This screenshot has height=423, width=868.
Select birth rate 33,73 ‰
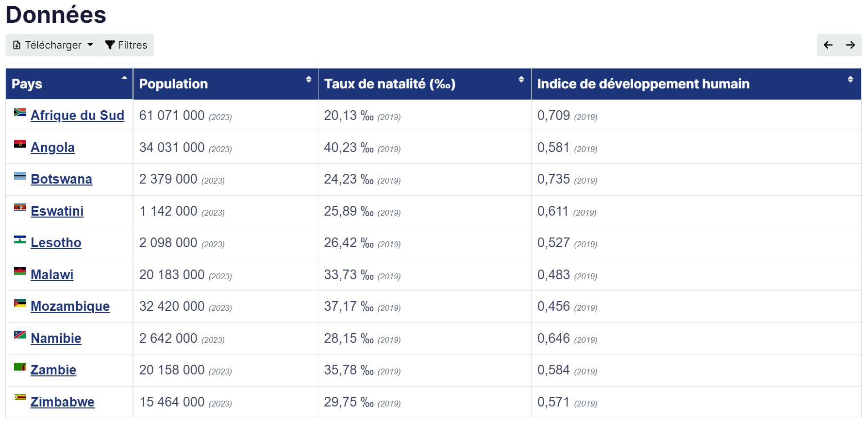click(x=349, y=275)
